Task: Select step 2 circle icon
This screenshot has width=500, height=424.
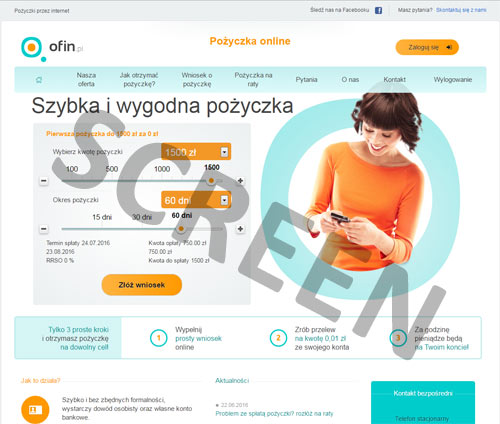Action: click(x=278, y=338)
